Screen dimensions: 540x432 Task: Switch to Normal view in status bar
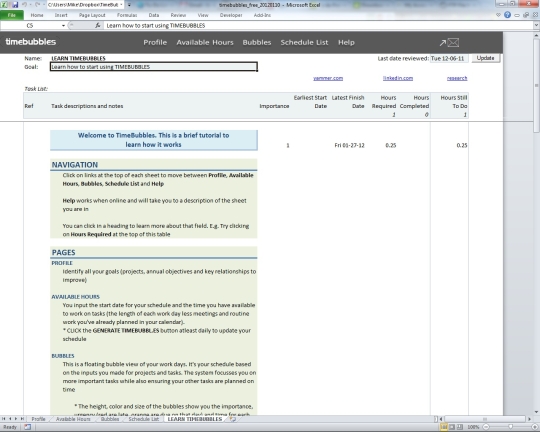pos(444,427)
